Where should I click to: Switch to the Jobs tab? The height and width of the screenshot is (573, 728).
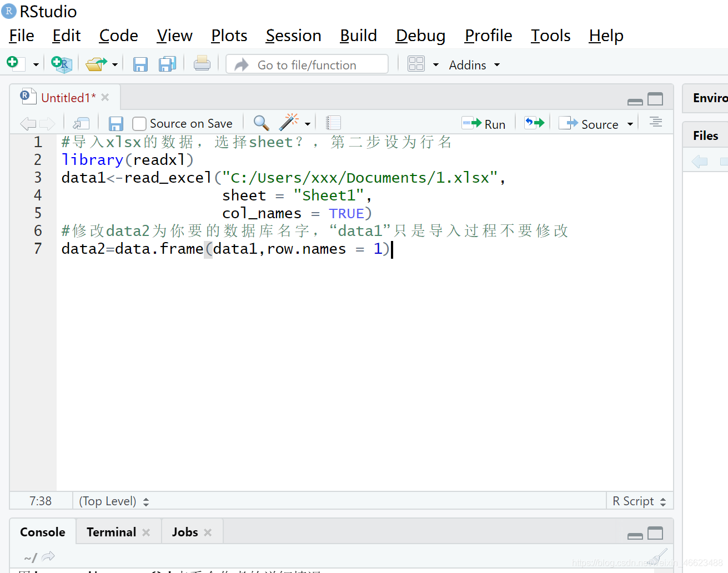[x=185, y=532]
